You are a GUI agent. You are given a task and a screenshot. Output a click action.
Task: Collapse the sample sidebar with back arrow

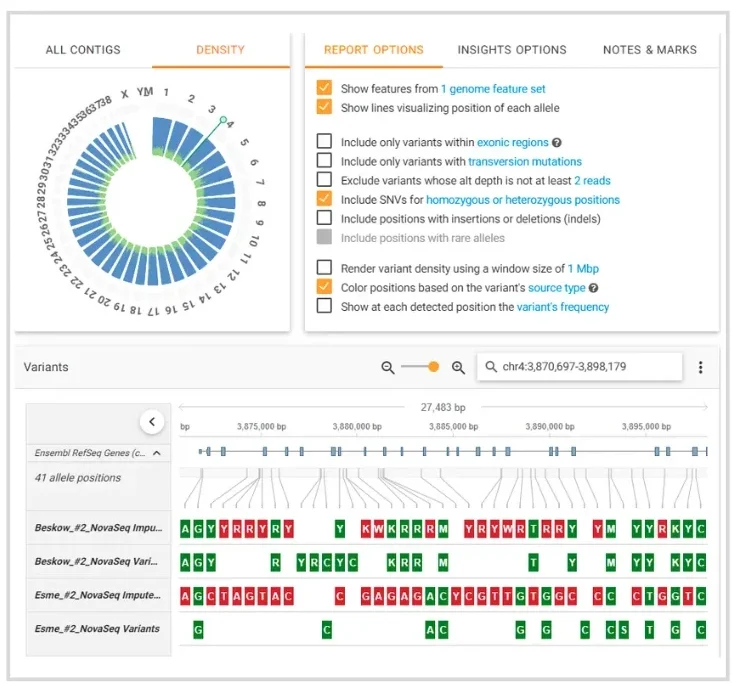(152, 422)
